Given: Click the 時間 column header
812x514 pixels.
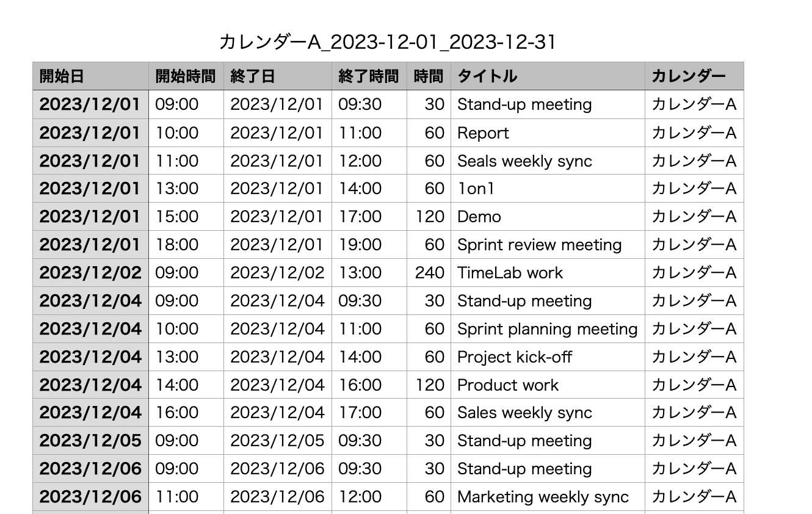Looking at the screenshot, I should tap(429, 76).
